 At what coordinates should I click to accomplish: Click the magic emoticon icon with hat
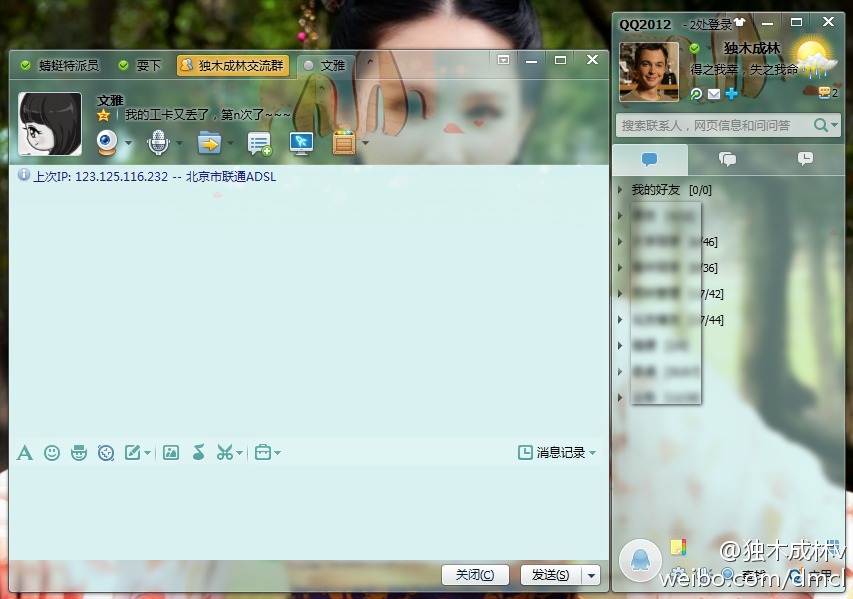79,453
